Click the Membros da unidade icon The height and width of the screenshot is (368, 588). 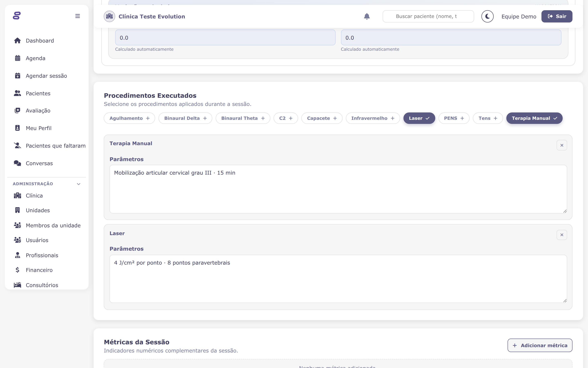[x=18, y=225]
